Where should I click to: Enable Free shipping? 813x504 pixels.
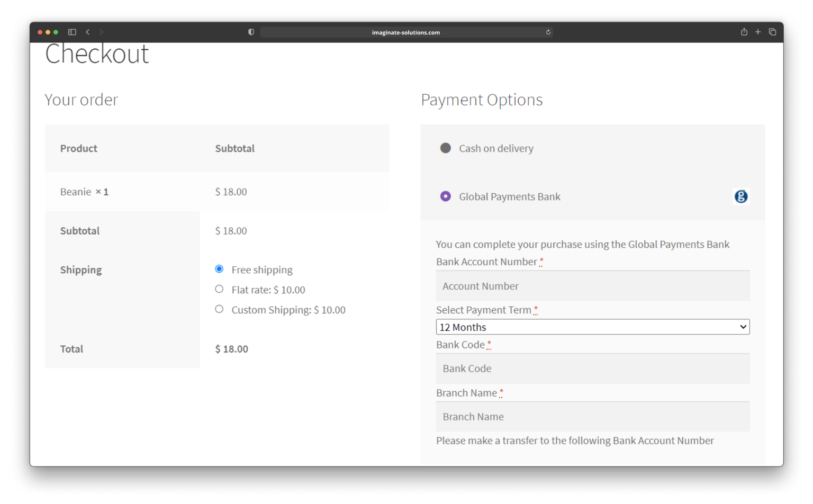point(219,269)
